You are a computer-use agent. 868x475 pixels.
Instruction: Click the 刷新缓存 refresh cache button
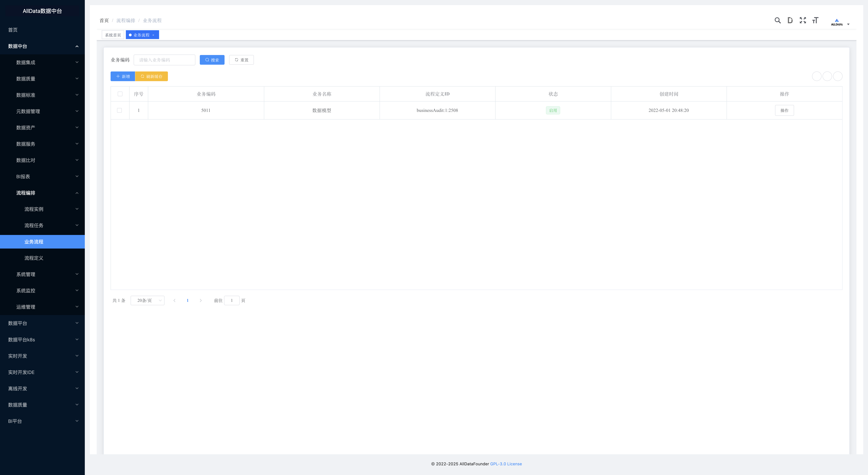click(x=151, y=76)
